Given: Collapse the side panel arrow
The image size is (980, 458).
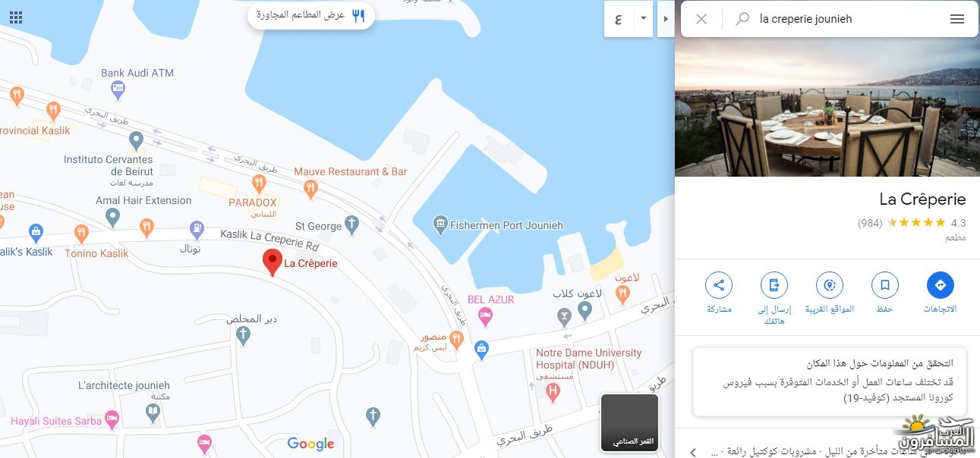Looking at the screenshot, I should (666, 19).
